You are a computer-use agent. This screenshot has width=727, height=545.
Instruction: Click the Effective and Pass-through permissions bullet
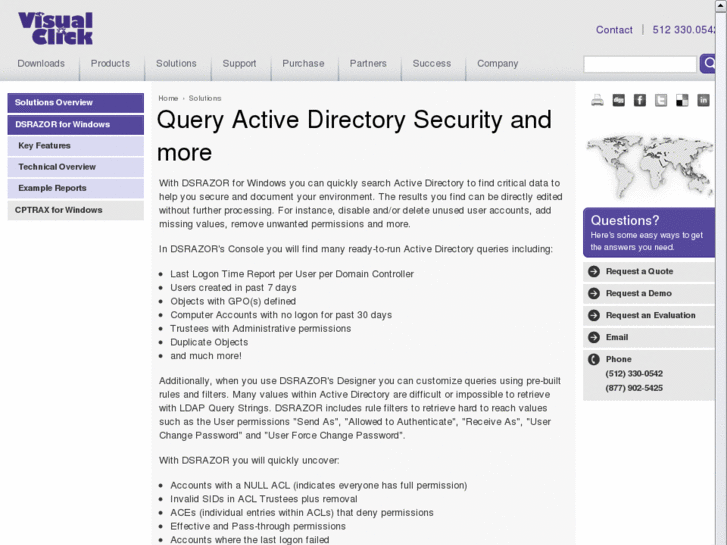tap(258, 526)
